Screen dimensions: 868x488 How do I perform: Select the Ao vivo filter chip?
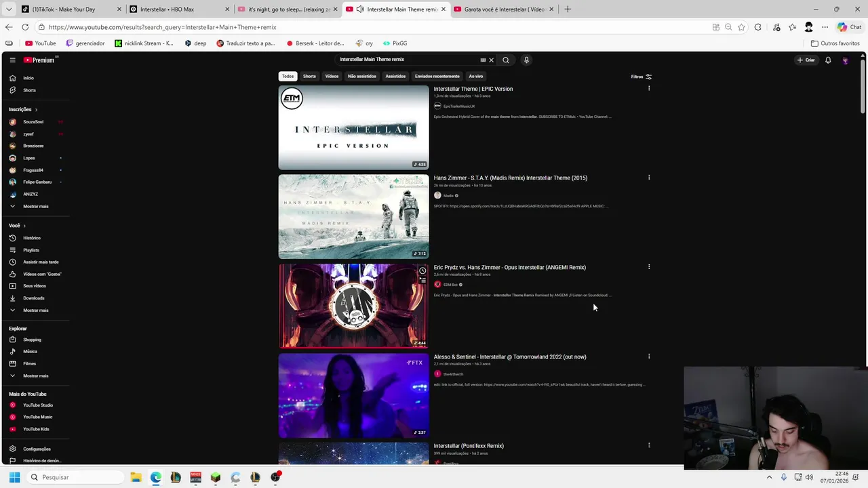476,77
